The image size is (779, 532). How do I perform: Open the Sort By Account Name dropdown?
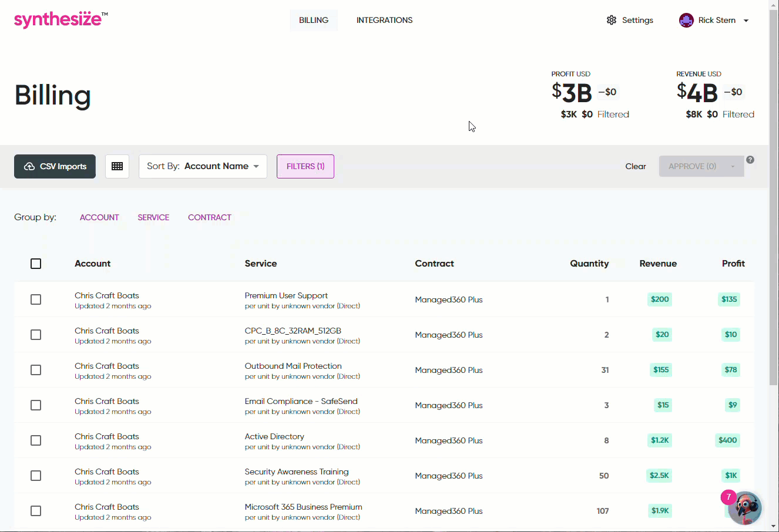point(203,166)
